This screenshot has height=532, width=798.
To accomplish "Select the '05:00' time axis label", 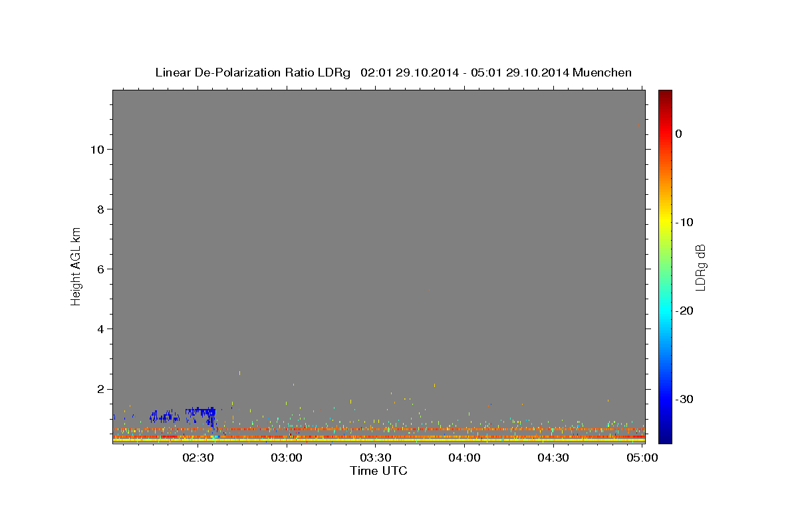I will (641, 458).
